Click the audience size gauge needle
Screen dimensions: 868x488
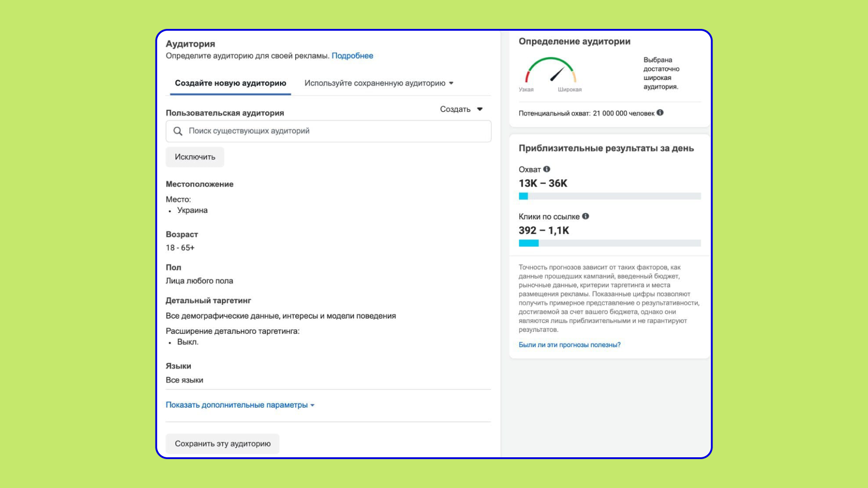tap(557, 75)
